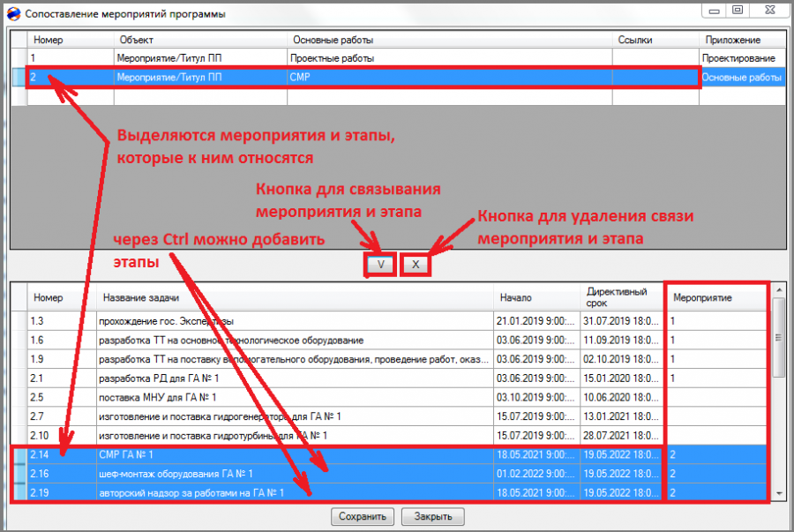Screen dimensions: 794x532
Task: Click the Основные работы column header
Action: 449,40
